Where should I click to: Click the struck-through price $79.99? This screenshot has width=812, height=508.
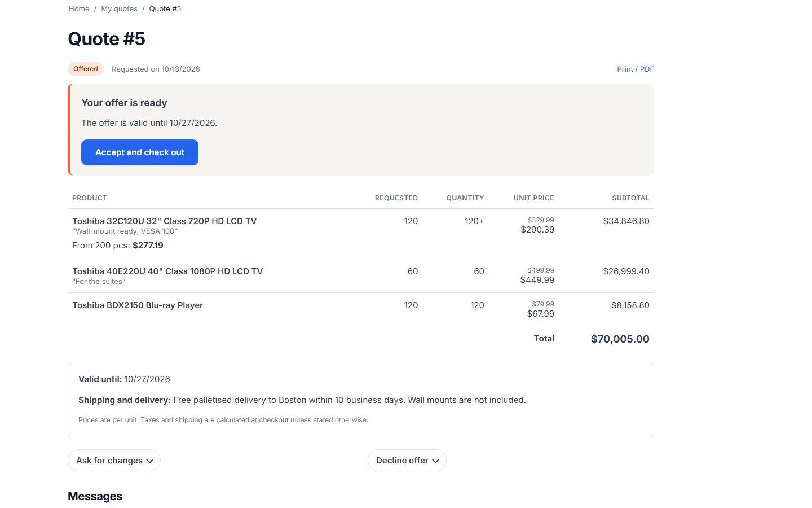[x=543, y=304]
